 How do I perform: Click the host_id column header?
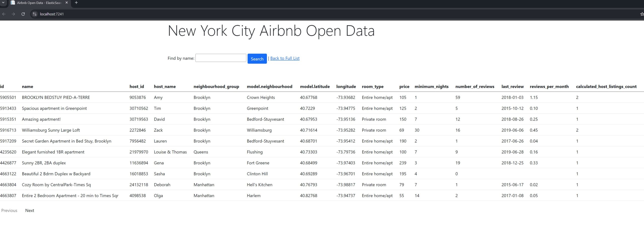(x=137, y=86)
